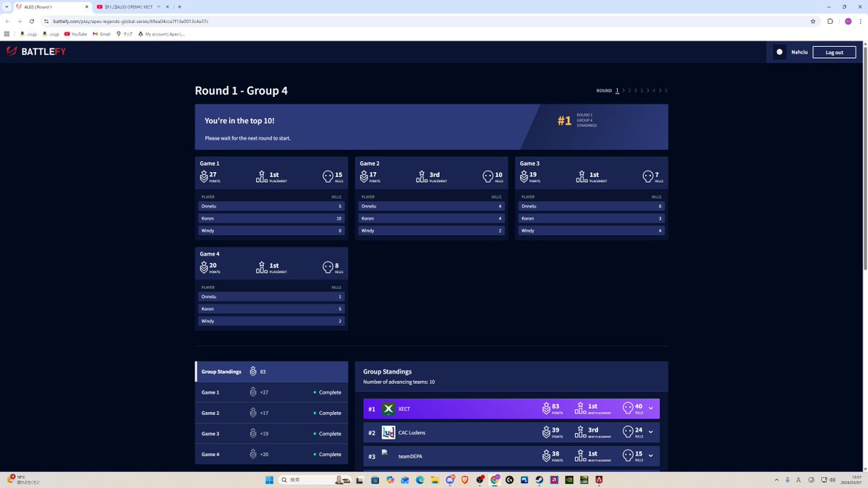Select the Game 2 sidebar tab
The image size is (868, 488).
click(x=272, y=413)
